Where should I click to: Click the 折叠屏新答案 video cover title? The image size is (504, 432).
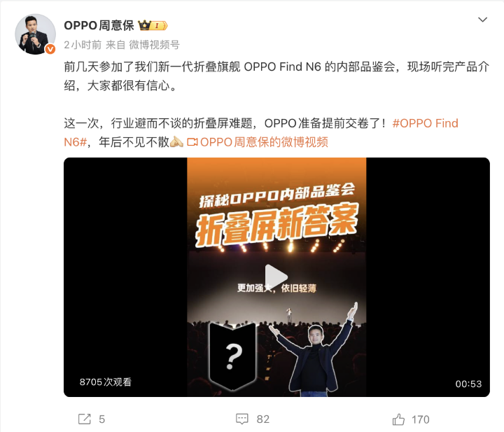(x=277, y=224)
